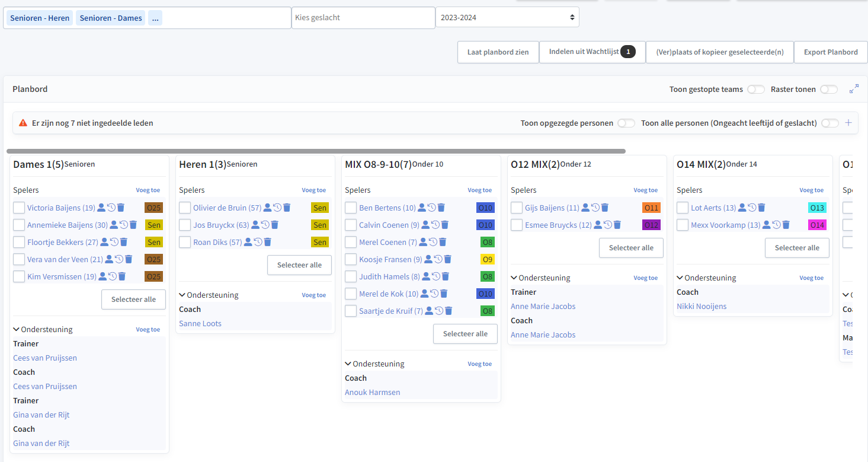Open coach Sanne Loots link
Screen dimensions: 868x462
point(200,323)
